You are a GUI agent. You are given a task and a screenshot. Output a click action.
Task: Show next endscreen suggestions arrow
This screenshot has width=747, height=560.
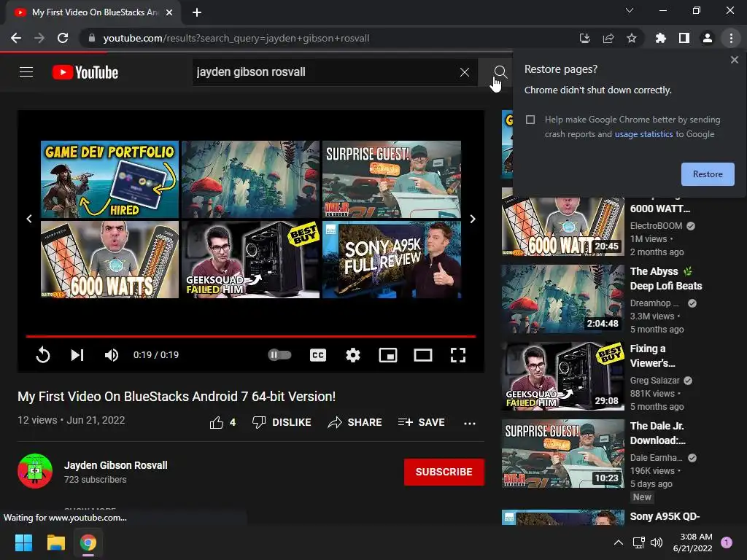[473, 219]
